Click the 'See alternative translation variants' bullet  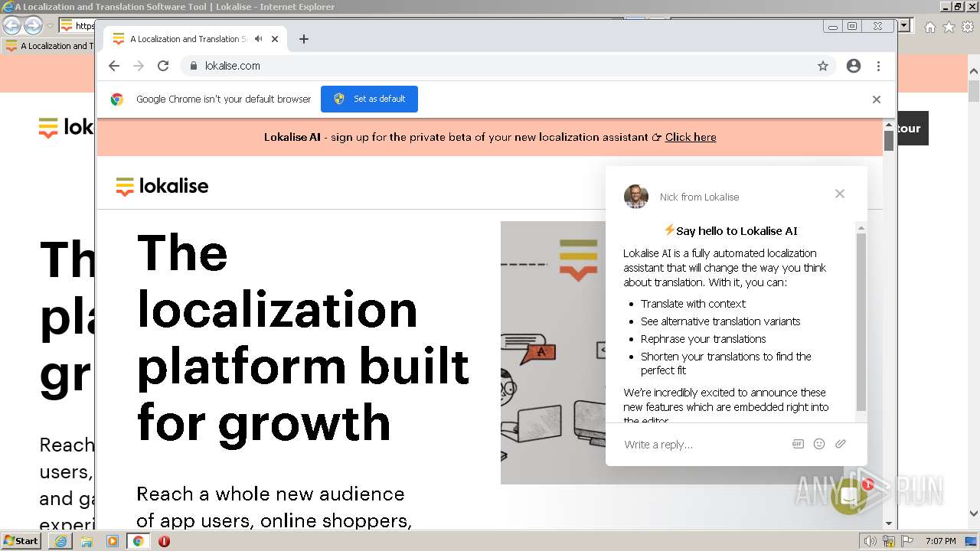[x=720, y=321]
